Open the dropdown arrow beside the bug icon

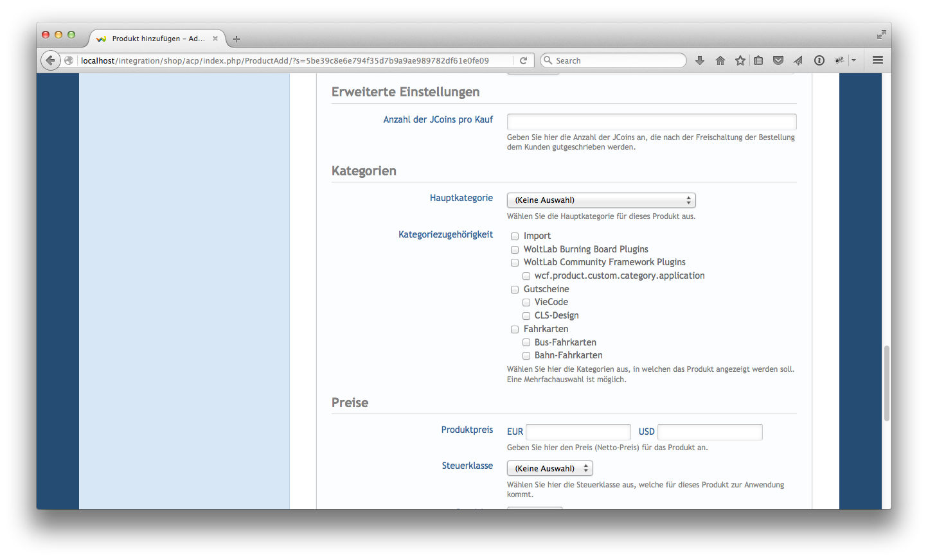pos(854,60)
